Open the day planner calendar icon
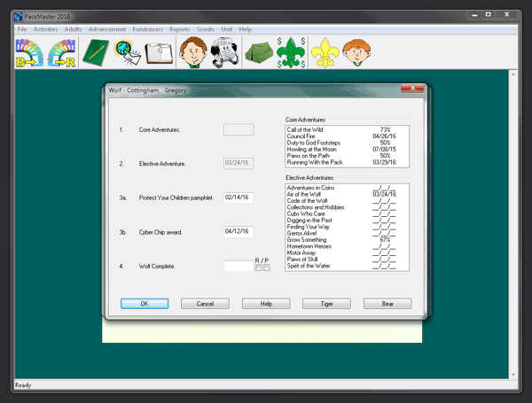This screenshot has height=403, width=532. click(x=159, y=53)
